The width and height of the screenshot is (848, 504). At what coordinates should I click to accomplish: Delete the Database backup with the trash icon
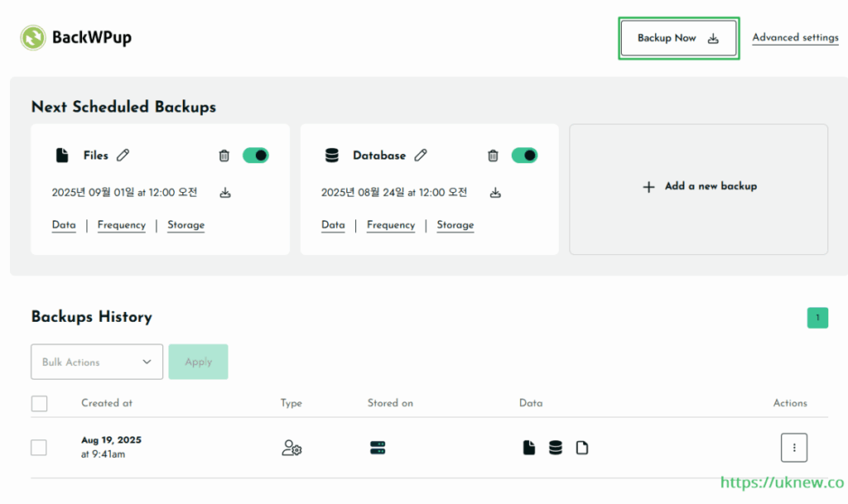(493, 156)
